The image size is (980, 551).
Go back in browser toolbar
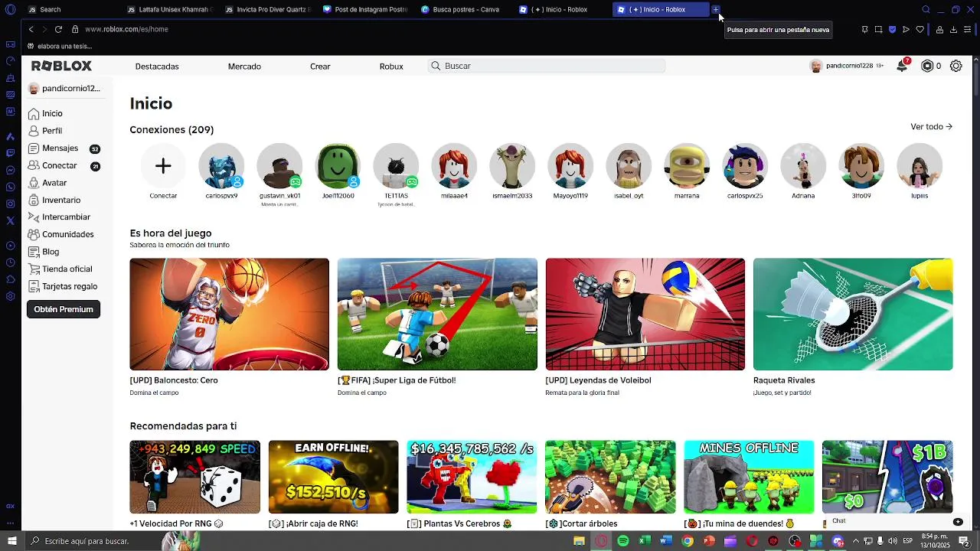(31, 29)
